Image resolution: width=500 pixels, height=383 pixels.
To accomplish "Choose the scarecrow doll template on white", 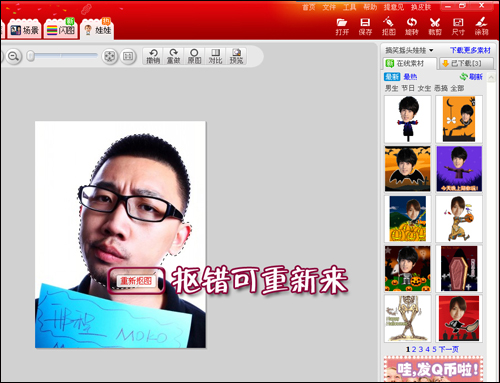I will coord(408,119).
